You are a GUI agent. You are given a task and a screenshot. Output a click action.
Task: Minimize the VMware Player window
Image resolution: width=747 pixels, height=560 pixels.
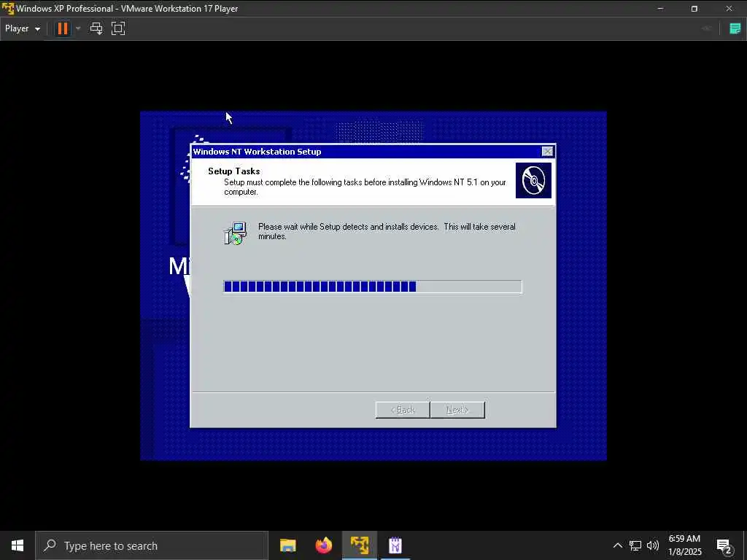660,9
